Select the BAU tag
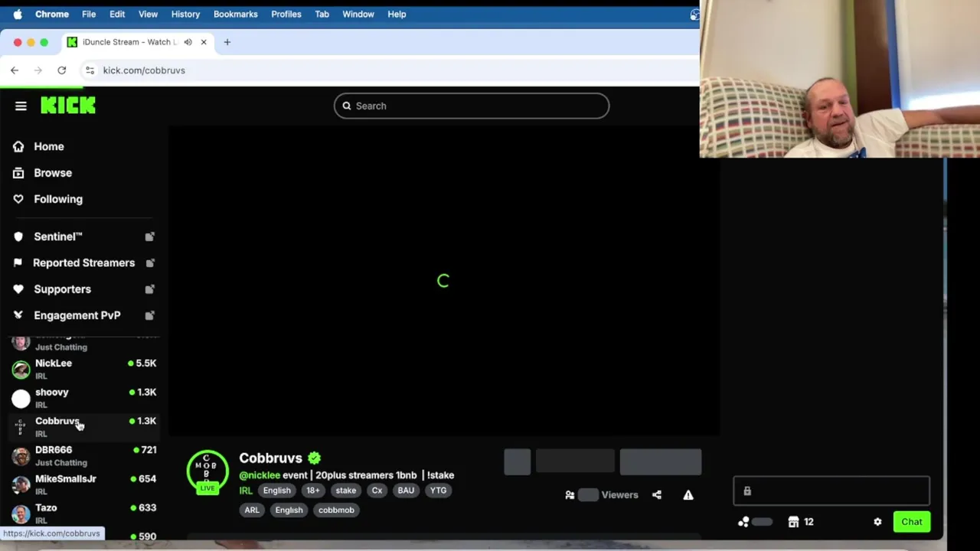The width and height of the screenshot is (980, 551). 406,491
